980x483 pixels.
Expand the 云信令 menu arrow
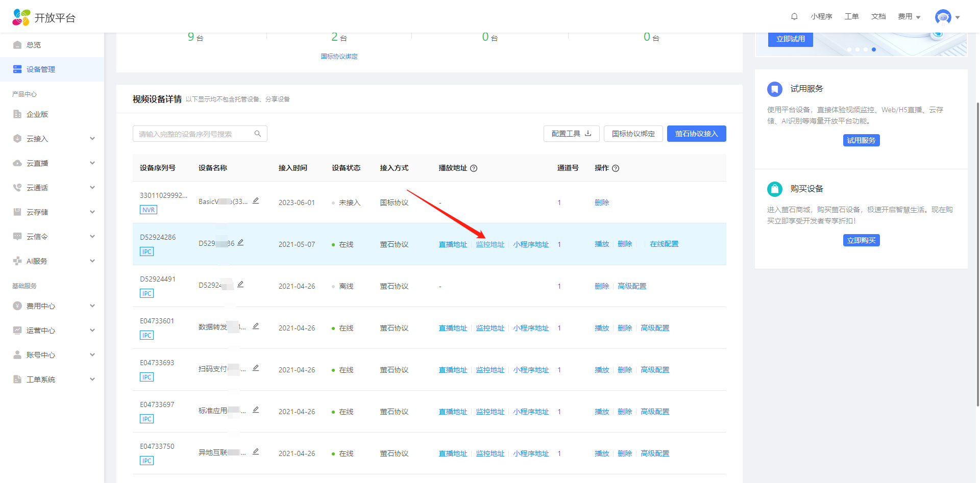tap(92, 237)
